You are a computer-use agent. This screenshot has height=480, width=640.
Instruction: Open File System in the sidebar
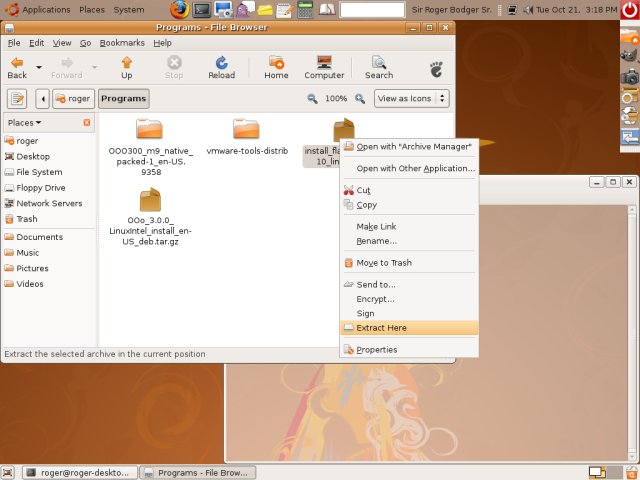[49, 172]
